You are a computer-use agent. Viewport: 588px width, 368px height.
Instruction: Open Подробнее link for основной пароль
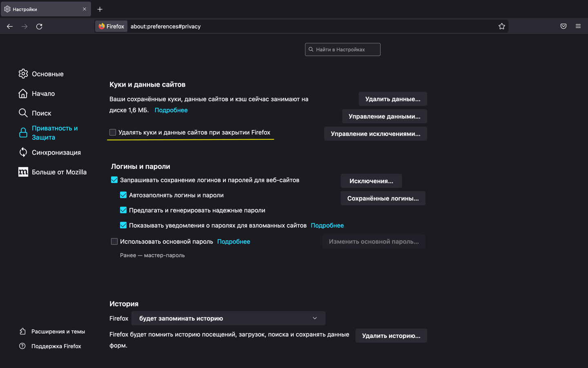tap(234, 242)
